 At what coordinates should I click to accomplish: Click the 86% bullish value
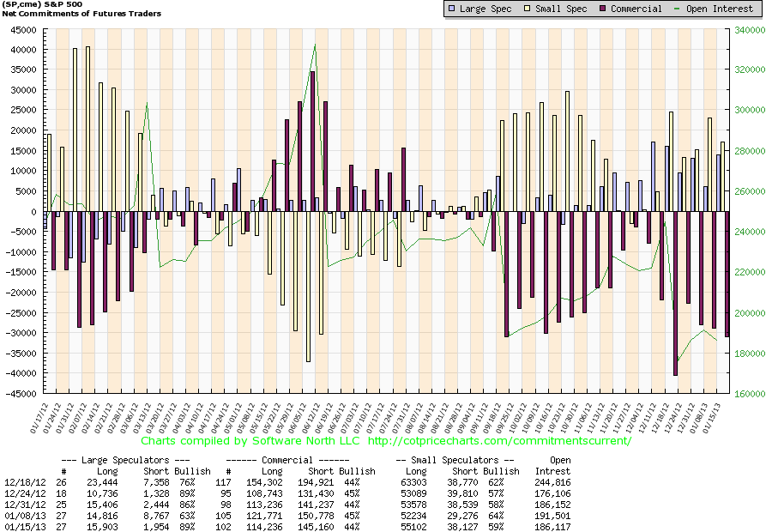point(187,505)
